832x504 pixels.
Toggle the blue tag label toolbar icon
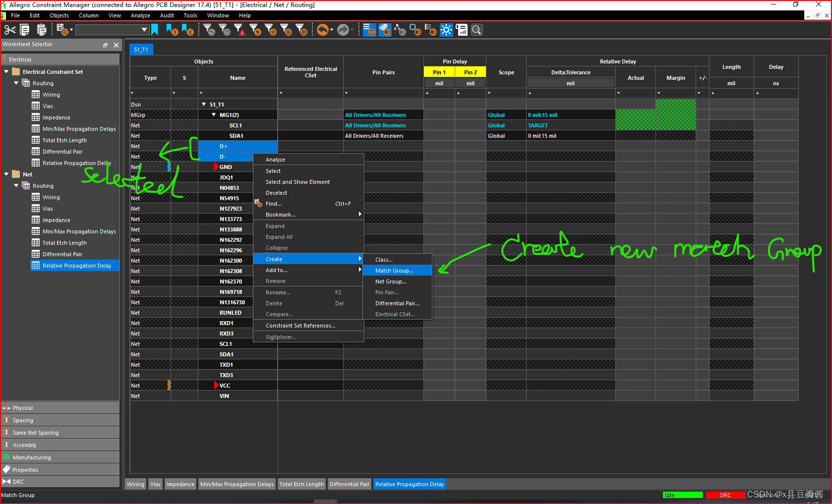[x=385, y=30]
